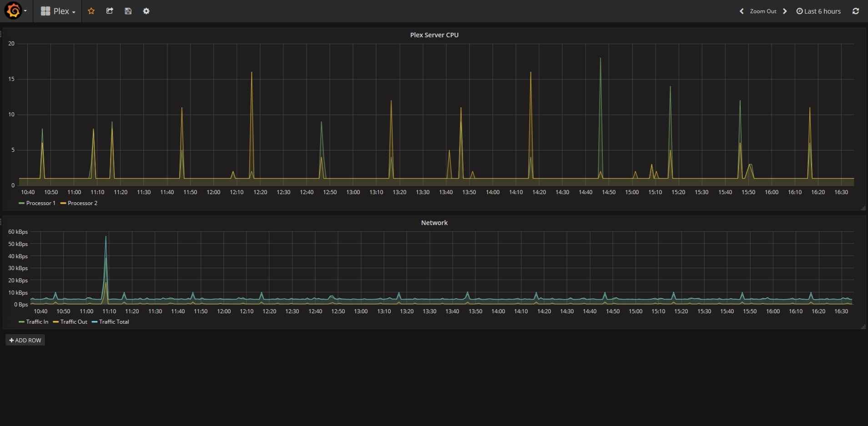Open the Network panel title menu
Image resolution: width=868 pixels, height=426 pixels.
click(434, 223)
